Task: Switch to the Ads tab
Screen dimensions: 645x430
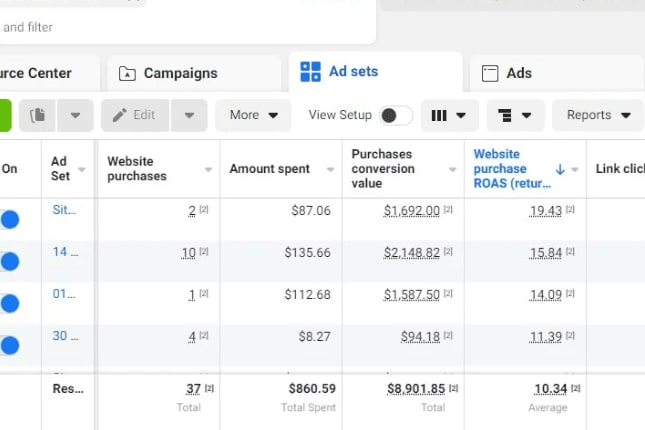Action: (x=518, y=73)
